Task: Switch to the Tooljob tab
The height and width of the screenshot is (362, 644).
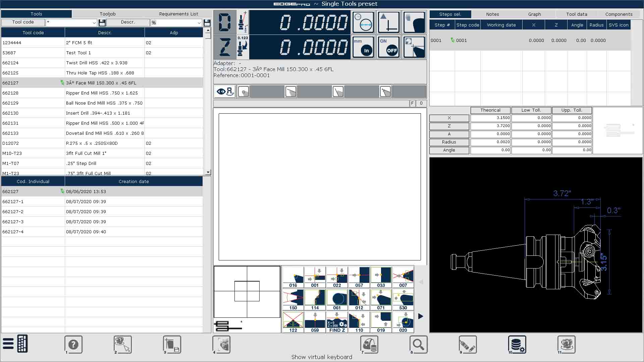Action: pyautogui.click(x=107, y=14)
